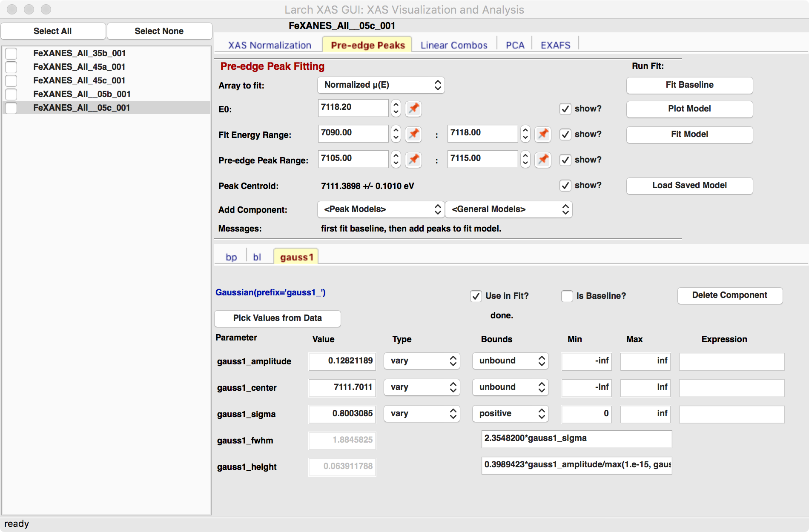This screenshot has height=532, width=809.
Task: Click pin icon for Fit Energy Range minimum
Action: [413, 134]
